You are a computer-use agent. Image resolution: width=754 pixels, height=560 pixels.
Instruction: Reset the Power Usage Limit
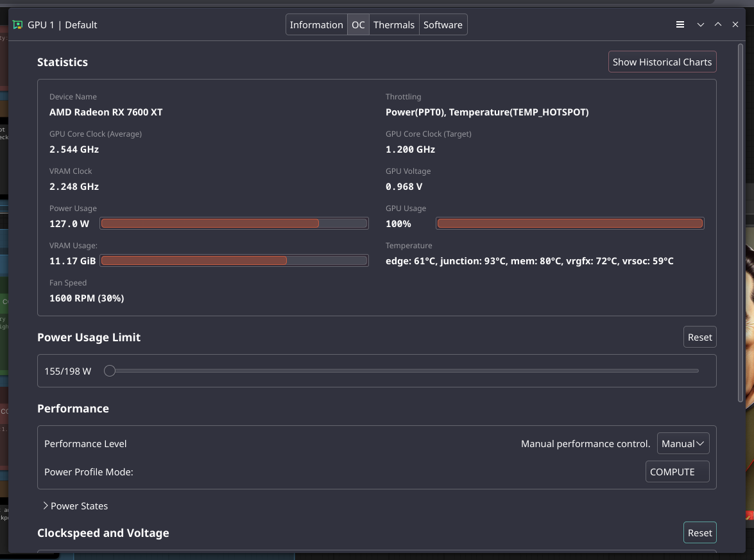click(699, 337)
